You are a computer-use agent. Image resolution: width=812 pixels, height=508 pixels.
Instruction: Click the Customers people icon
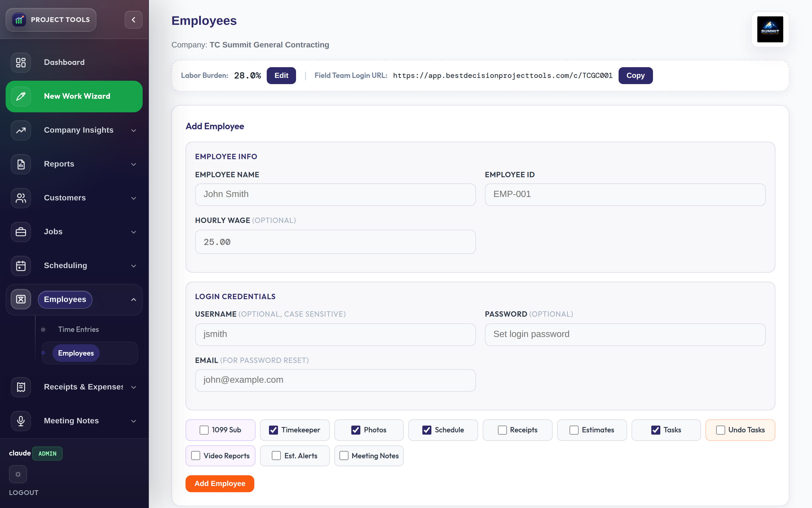(21, 198)
